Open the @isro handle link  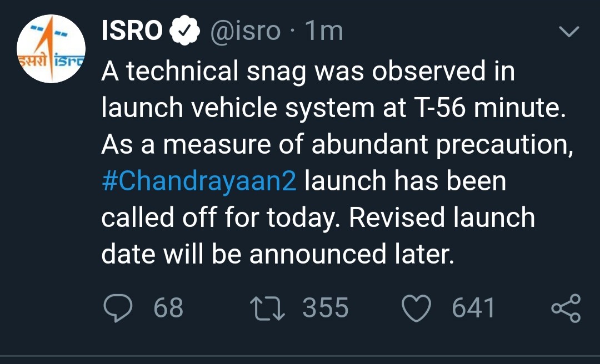(246, 32)
